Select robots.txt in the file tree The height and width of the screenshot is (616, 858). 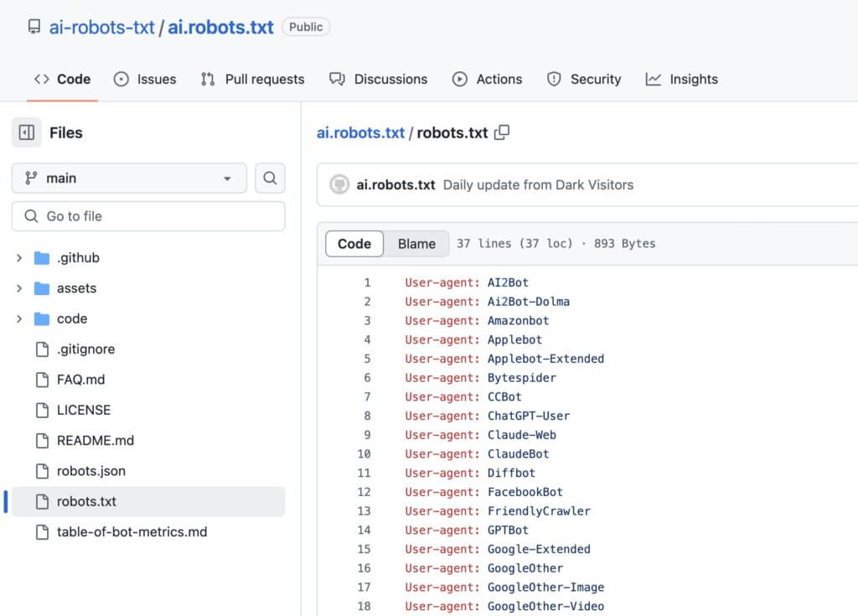pos(148,501)
